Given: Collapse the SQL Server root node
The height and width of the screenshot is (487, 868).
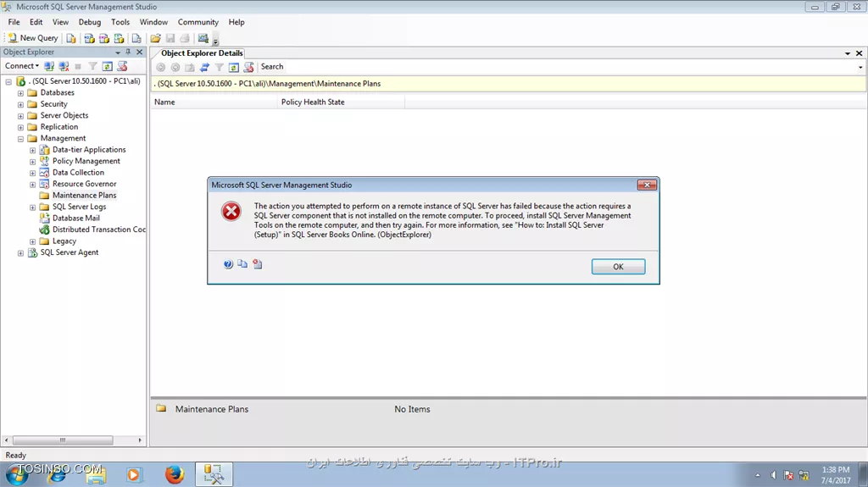Looking at the screenshot, I should tap(8, 81).
